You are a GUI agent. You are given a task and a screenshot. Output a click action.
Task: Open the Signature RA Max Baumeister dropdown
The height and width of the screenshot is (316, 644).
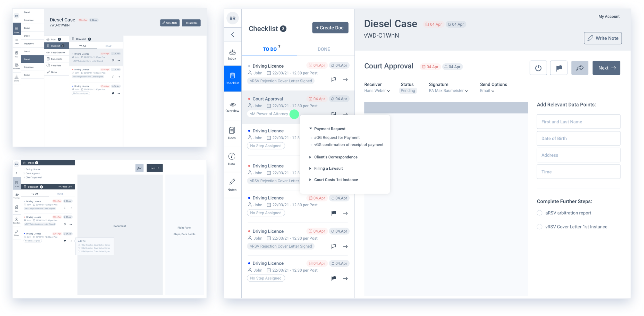click(x=448, y=91)
